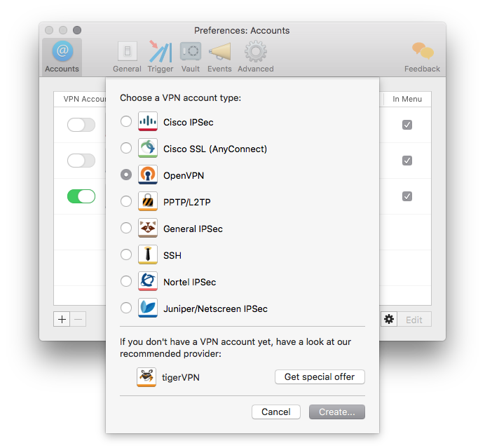
Task: Open the Vault preferences pane
Action: click(190, 56)
